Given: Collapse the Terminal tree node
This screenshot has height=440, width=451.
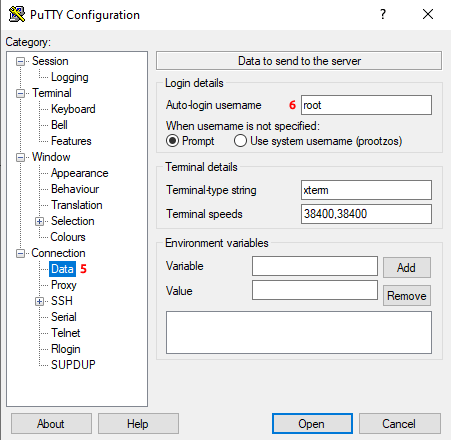Looking at the screenshot, I should click(21, 93).
